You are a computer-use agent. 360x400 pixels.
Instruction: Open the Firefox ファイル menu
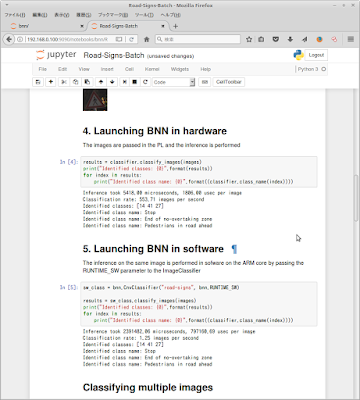pyautogui.click(x=15, y=15)
